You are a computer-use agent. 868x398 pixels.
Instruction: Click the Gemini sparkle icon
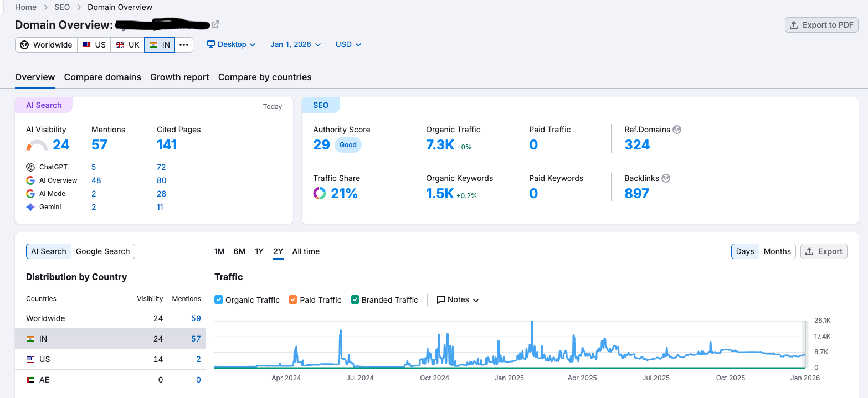coord(30,207)
